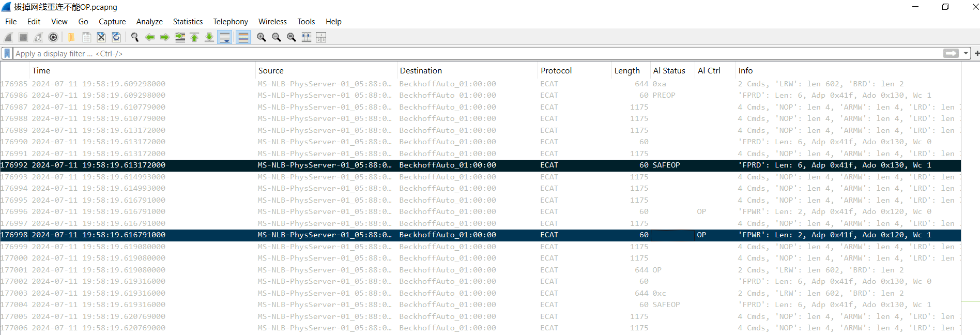980x335 pixels.
Task: Select packet row 176996
Action: click(480, 212)
